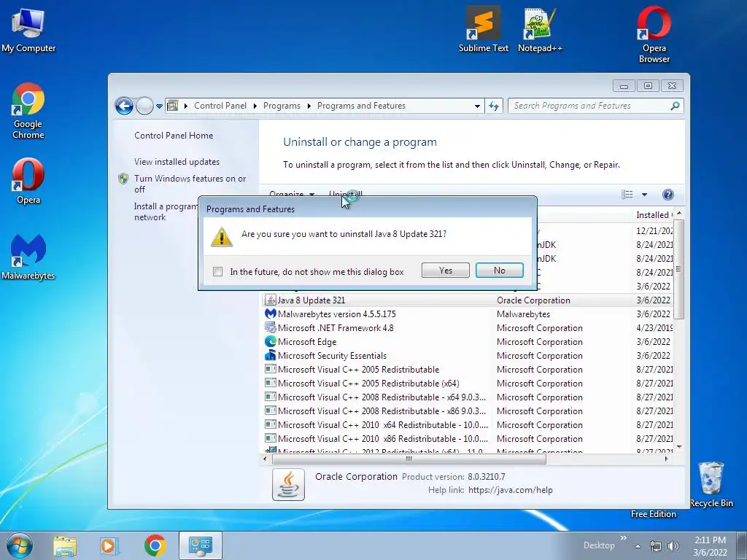Viewport: 747px width, 560px height.
Task: Click the horizontal scrollbar thumb of program list
Action: 409,459
